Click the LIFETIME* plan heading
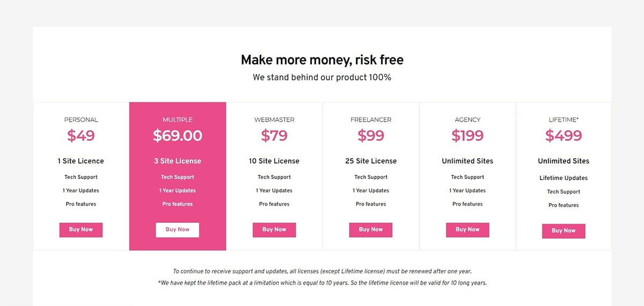Viewport: 644px width, 306px height. (x=563, y=120)
